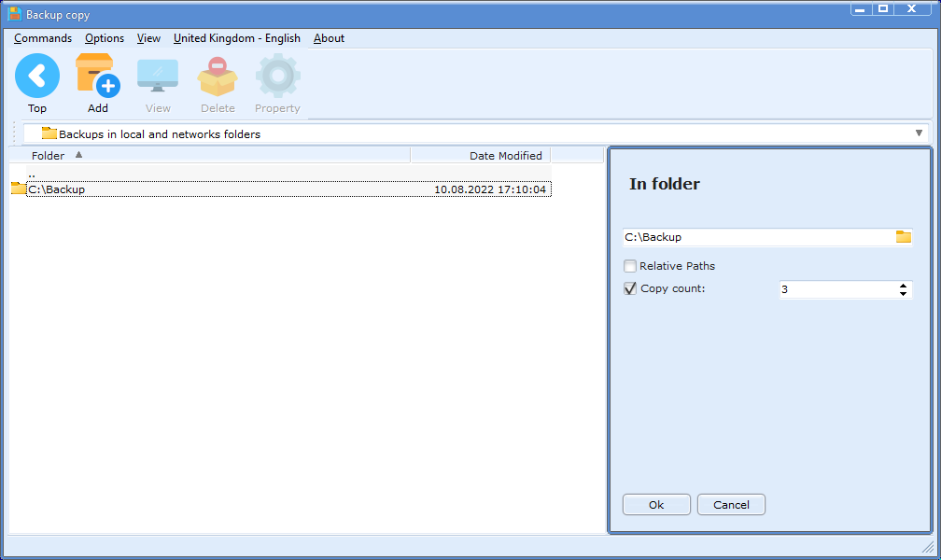
Task: Open the Options menu
Action: pyautogui.click(x=105, y=38)
